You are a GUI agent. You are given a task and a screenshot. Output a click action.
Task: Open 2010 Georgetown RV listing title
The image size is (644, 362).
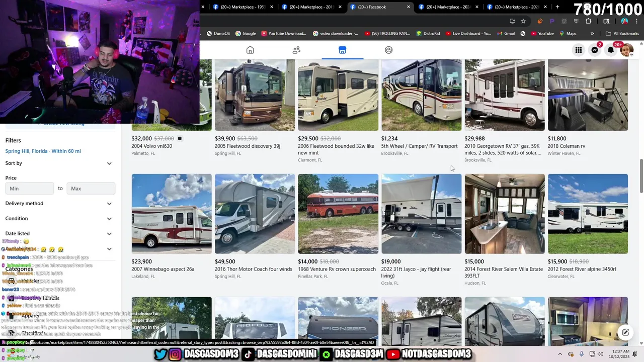503,149
